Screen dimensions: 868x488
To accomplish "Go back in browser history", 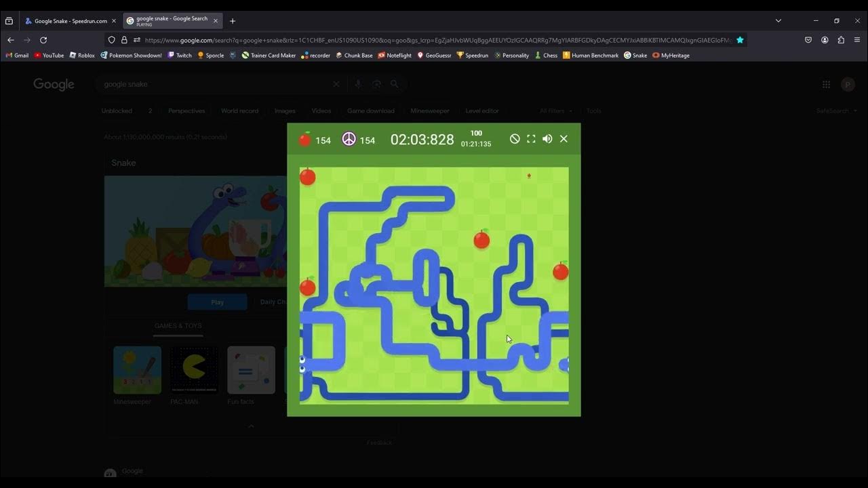I will point(10,40).
